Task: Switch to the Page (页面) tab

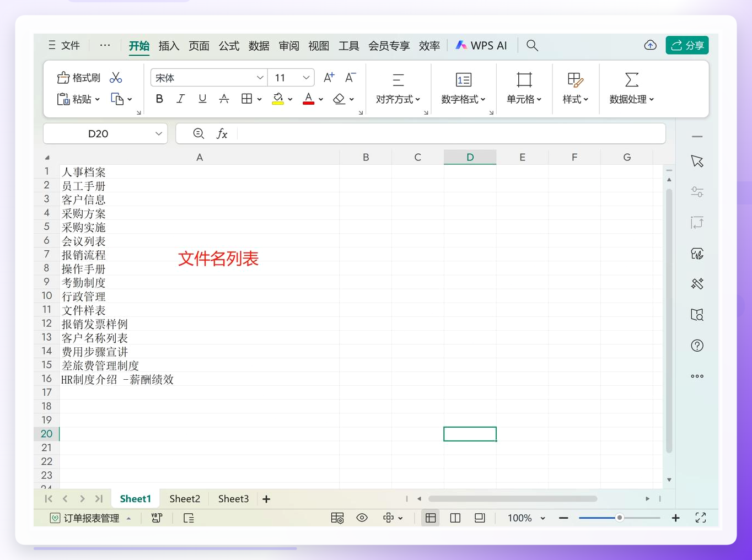Action: (198, 46)
